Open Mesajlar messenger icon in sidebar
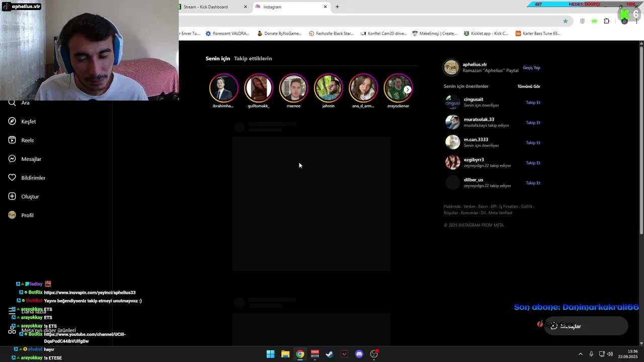The image size is (644, 362). [12, 159]
